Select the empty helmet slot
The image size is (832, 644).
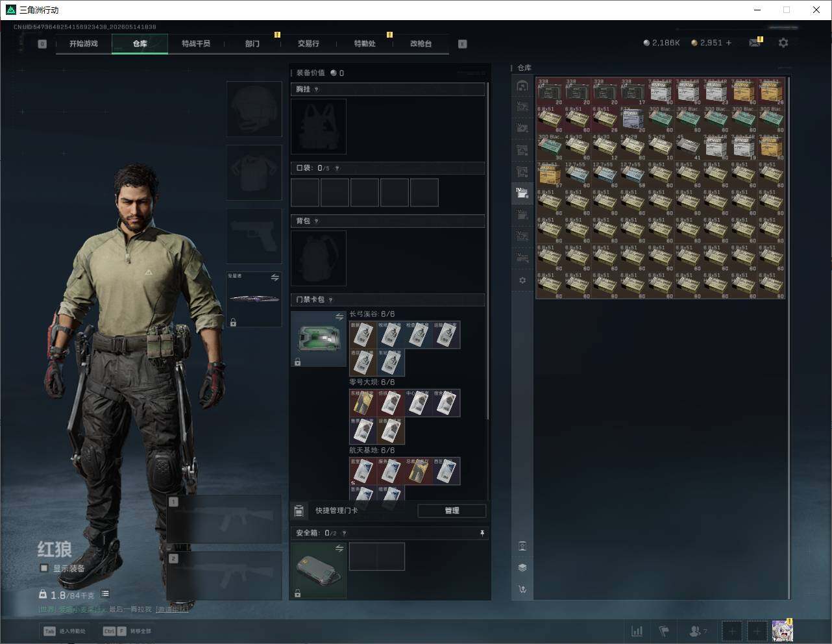254,109
